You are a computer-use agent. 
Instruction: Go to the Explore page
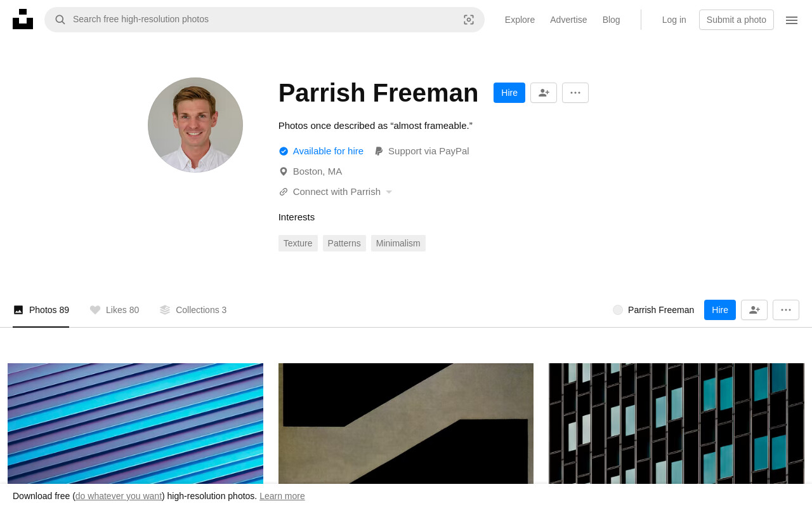coord(520,20)
